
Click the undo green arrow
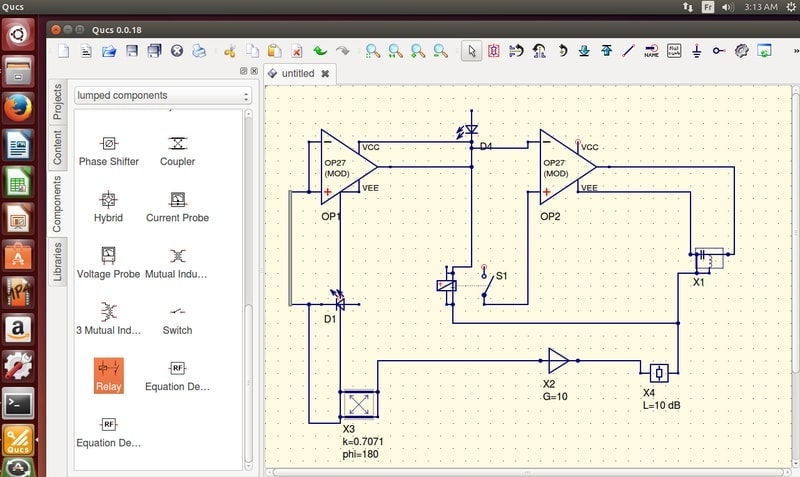(320, 51)
